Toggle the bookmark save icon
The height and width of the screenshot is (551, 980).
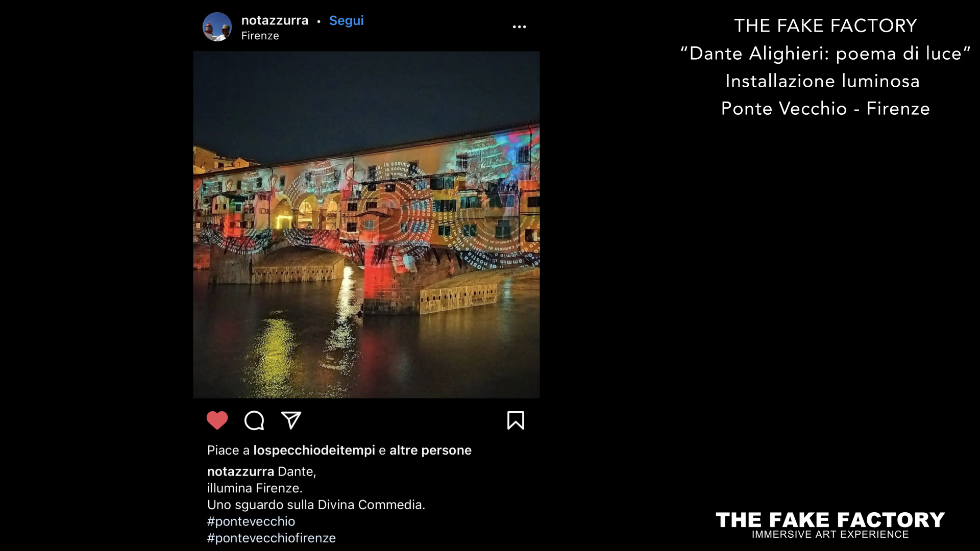tap(516, 420)
